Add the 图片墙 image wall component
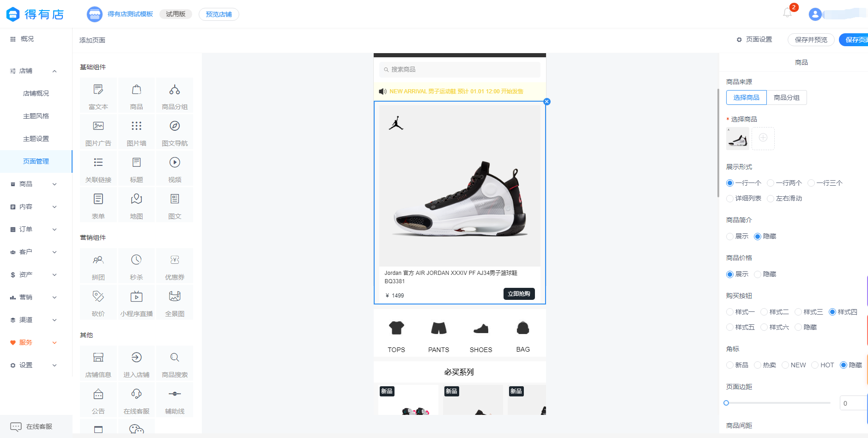Viewport: 868px width, 438px height. (x=136, y=132)
